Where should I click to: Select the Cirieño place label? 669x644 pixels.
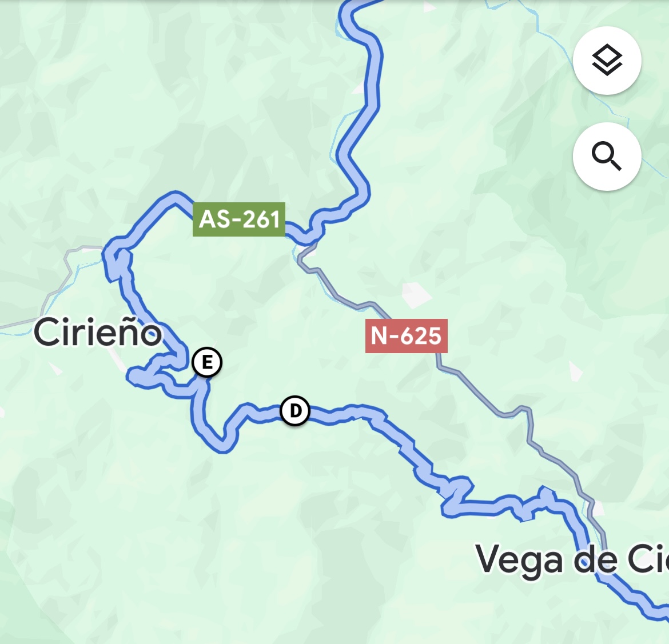98,332
